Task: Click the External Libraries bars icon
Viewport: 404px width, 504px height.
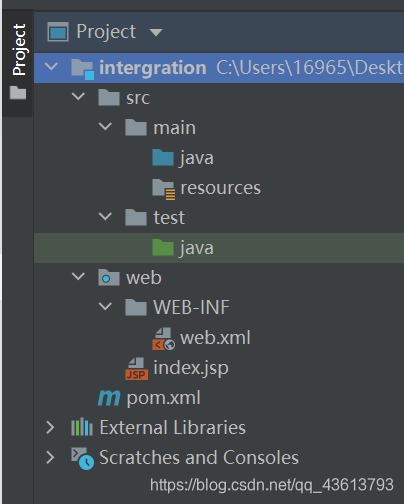Action: point(82,427)
